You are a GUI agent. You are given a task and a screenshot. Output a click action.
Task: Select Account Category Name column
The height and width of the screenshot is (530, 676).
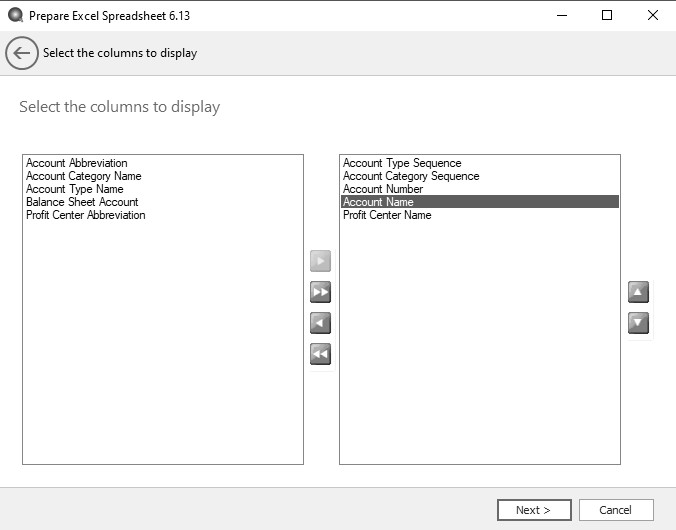pos(84,176)
